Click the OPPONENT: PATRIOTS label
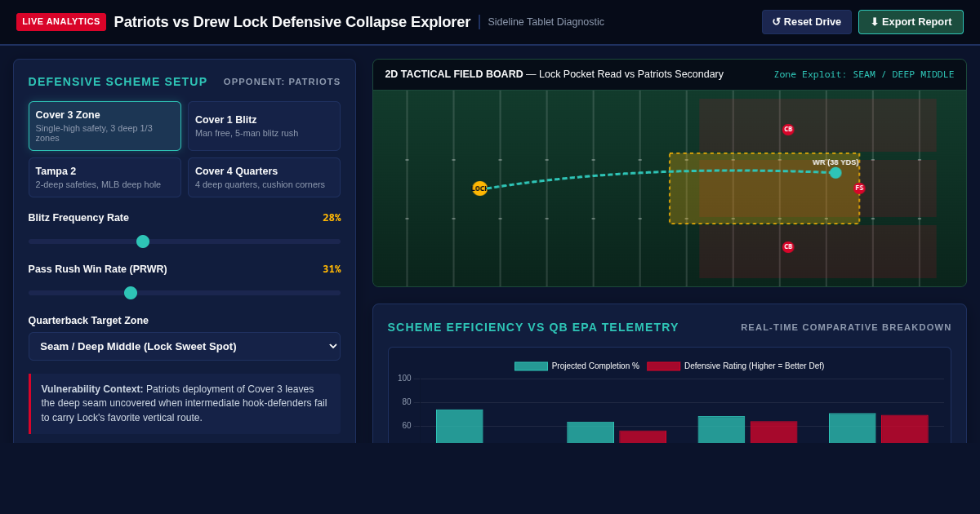The height and width of the screenshot is (514, 980). 282,82
